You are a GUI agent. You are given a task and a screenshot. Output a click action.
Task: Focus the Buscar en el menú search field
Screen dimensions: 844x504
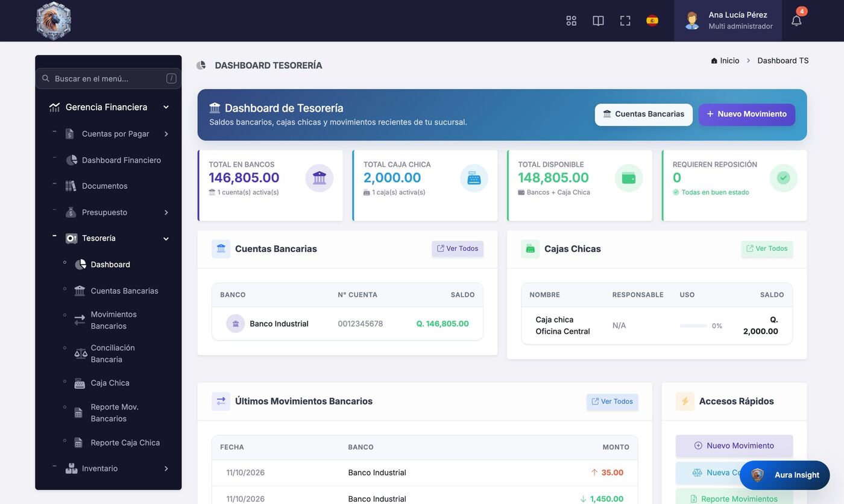click(109, 78)
